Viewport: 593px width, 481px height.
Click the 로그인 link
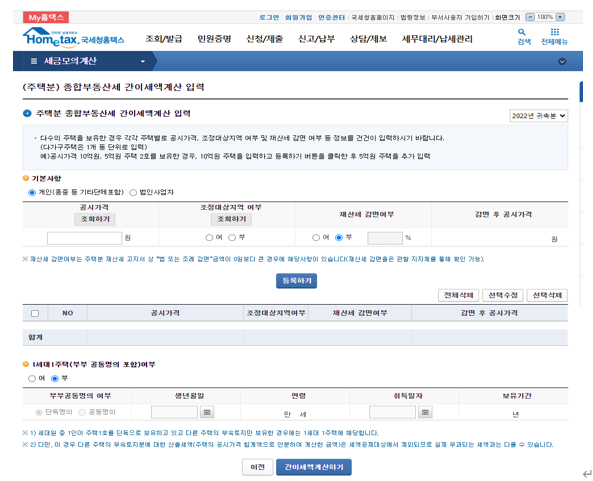click(269, 17)
